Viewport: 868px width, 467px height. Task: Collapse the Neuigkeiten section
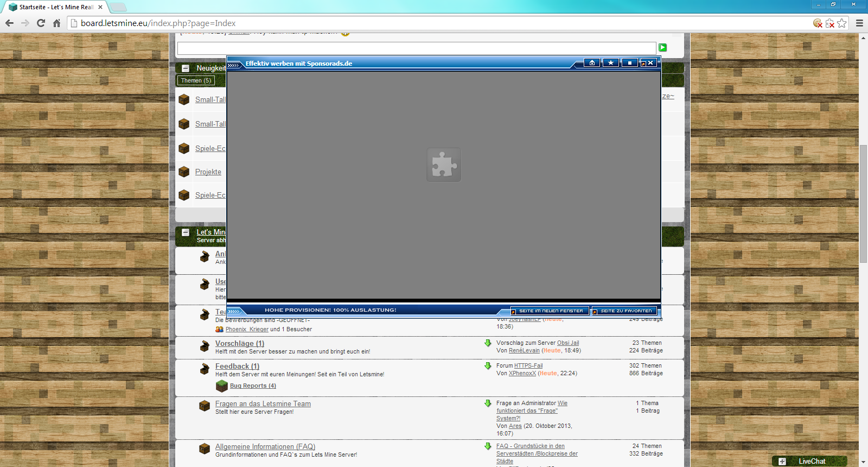186,68
